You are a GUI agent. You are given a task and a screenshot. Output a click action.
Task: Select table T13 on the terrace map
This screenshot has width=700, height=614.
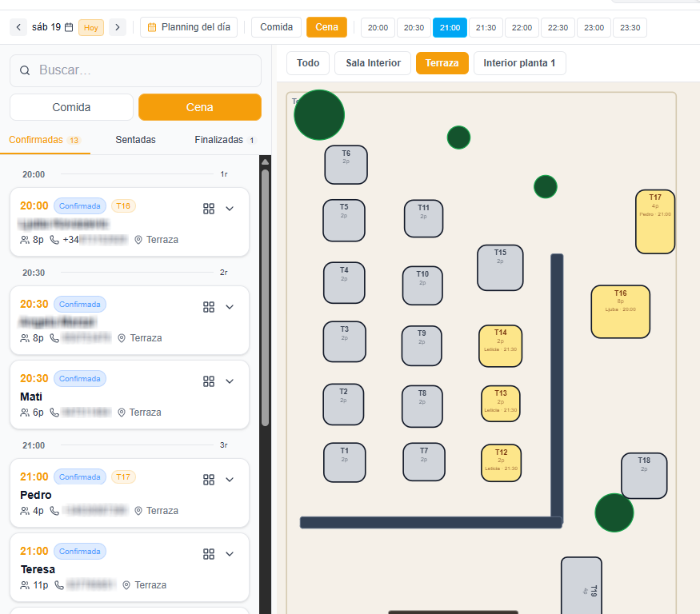[x=501, y=404]
